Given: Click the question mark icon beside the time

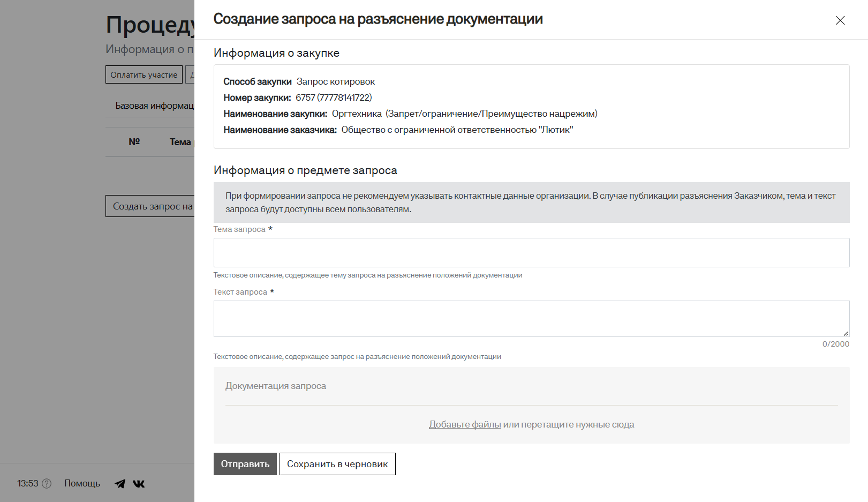Looking at the screenshot, I should pos(47,484).
